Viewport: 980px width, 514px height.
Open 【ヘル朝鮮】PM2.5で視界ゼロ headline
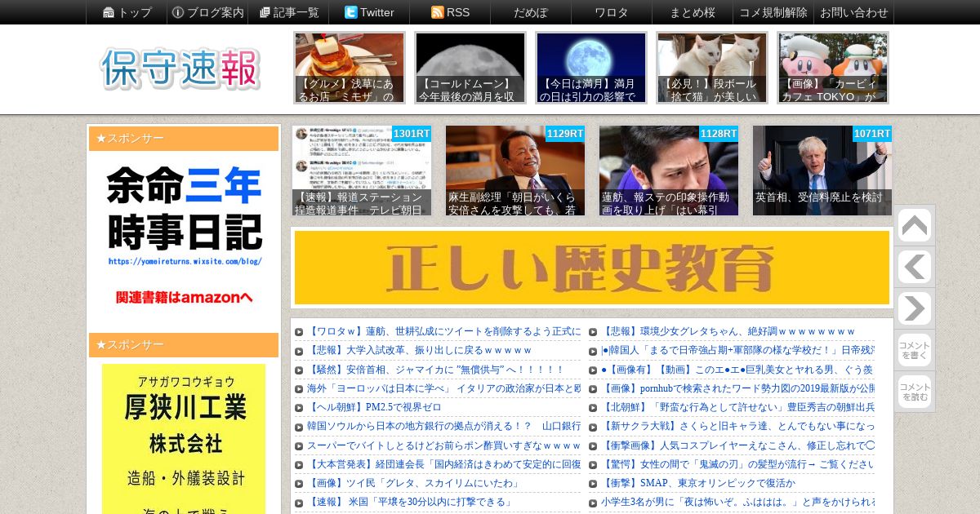pos(374,407)
